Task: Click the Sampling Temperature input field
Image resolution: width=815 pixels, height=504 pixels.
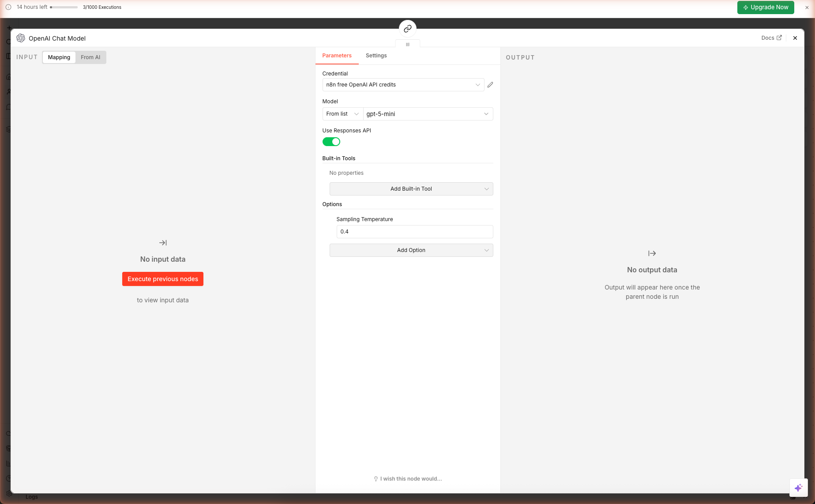Action: [x=414, y=232]
